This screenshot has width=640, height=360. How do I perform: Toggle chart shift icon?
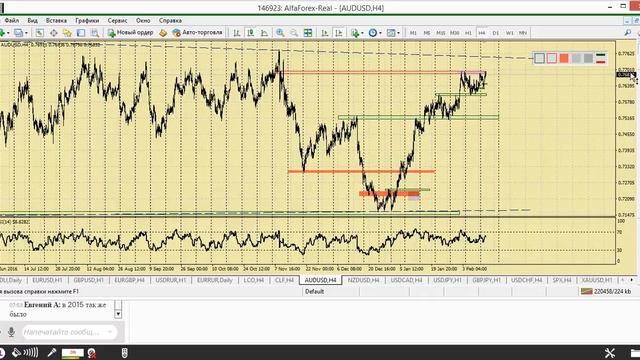pyautogui.click(x=339, y=33)
